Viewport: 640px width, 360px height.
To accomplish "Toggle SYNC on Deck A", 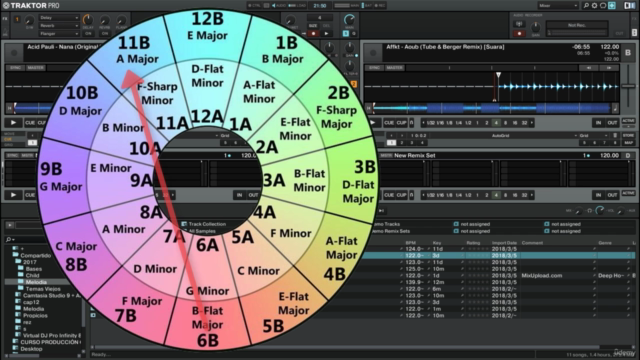I will coord(16,68).
